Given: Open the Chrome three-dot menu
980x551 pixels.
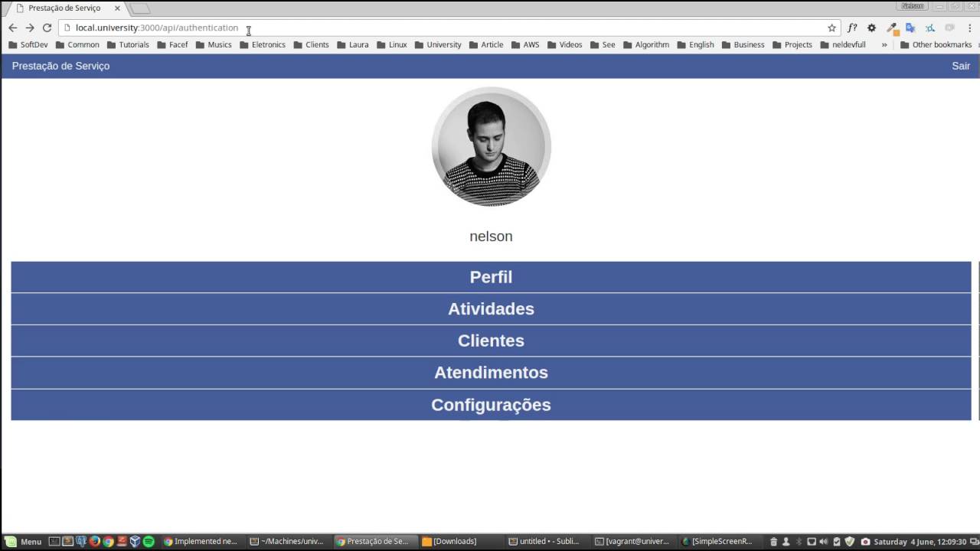Looking at the screenshot, I should 970,28.
